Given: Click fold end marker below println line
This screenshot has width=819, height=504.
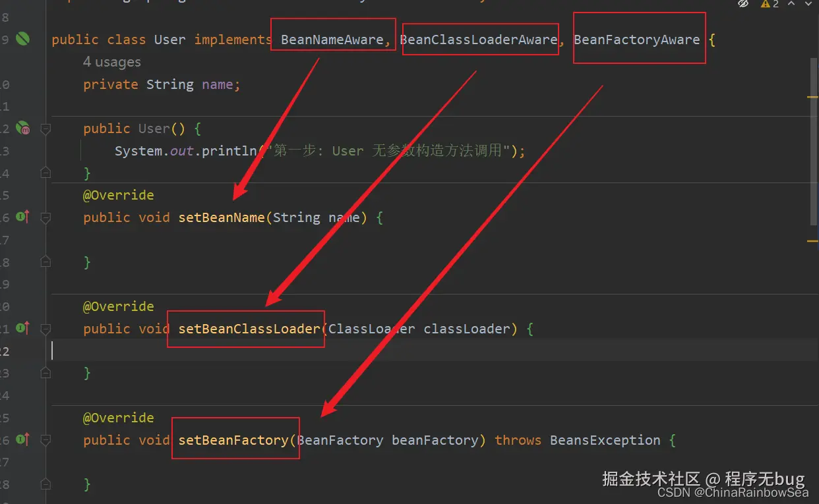Looking at the screenshot, I should tap(45, 173).
